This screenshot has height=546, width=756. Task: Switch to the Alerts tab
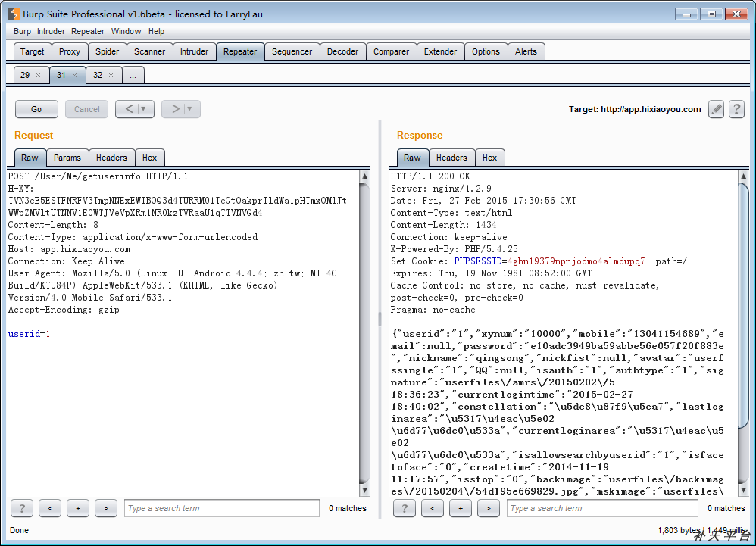526,51
